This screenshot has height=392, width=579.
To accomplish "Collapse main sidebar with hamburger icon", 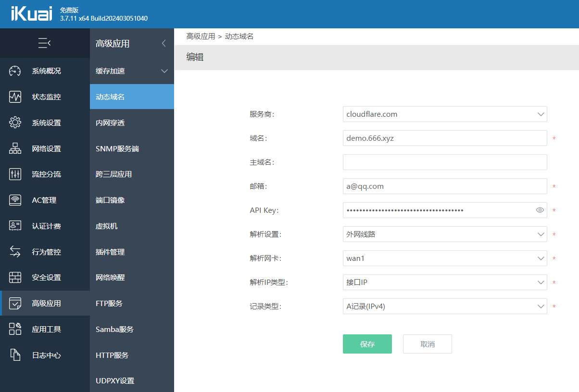I will [45, 43].
